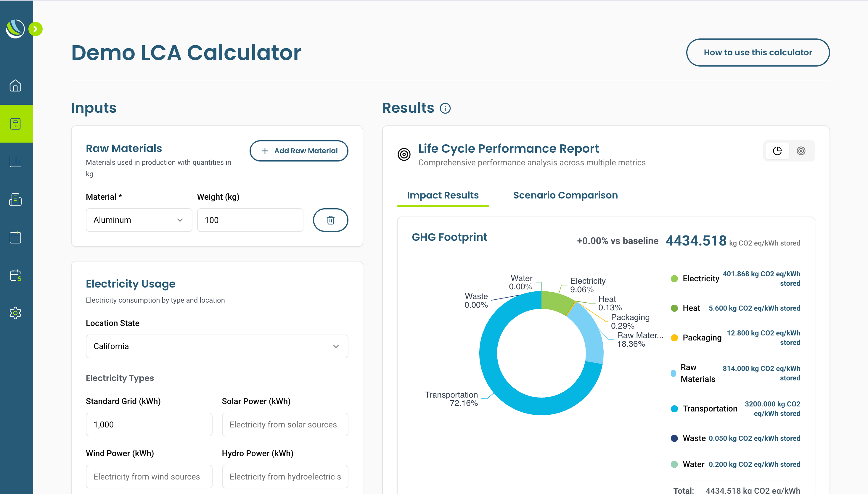
Task: Delete the Aluminum raw material row
Action: 330,220
